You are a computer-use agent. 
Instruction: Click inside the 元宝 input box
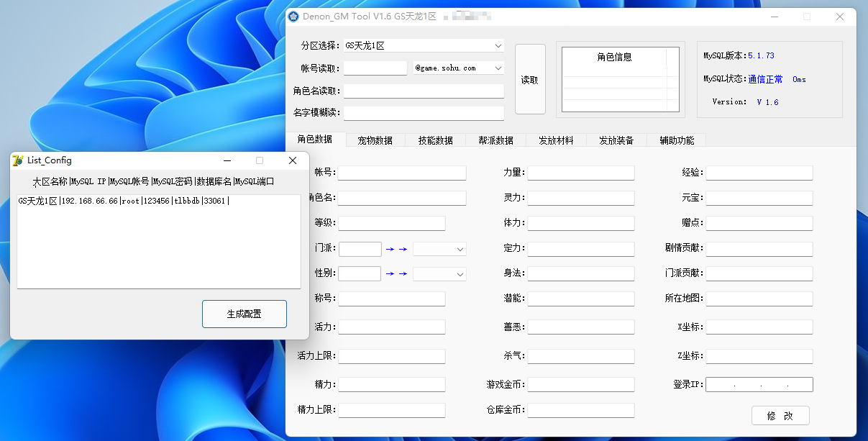pyautogui.click(x=759, y=198)
